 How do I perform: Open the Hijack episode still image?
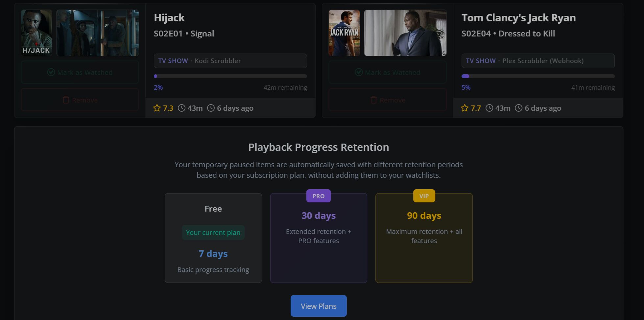(x=98, y=33)
